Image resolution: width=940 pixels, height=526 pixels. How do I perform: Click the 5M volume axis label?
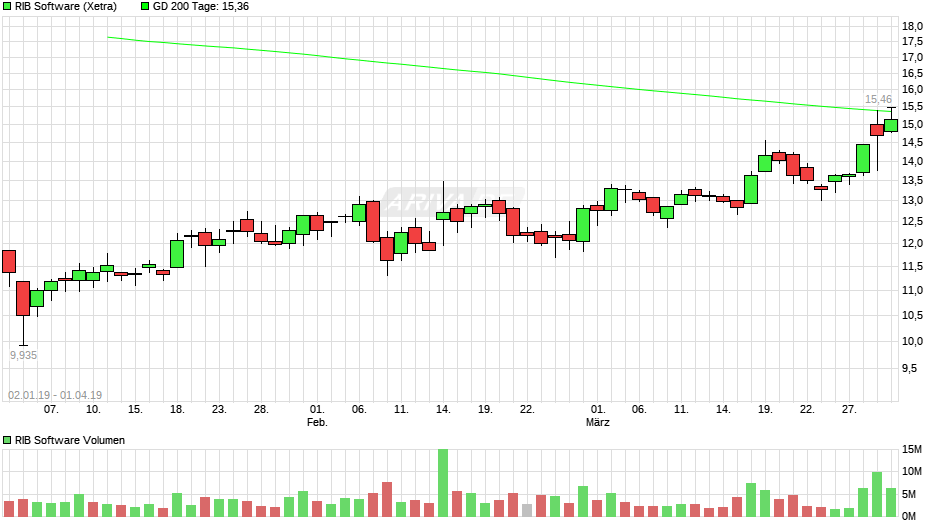[x=909, y=494]
